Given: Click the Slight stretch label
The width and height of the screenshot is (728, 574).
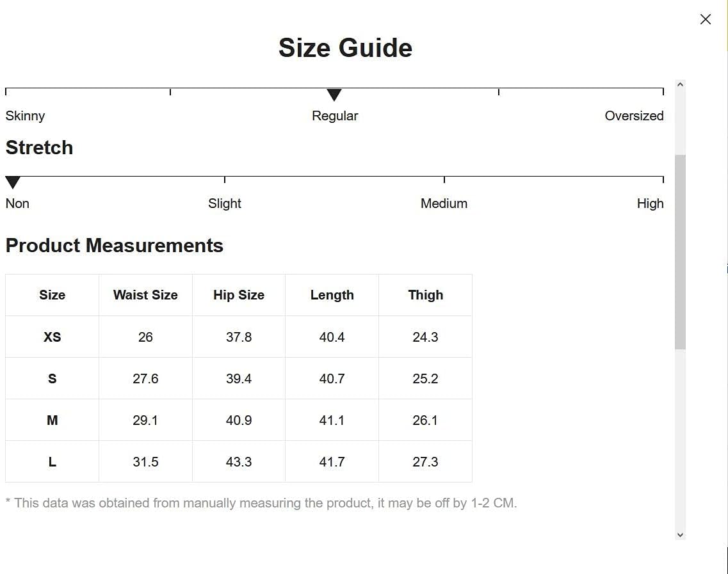Looking at the screenshot, I should (224, 203).
